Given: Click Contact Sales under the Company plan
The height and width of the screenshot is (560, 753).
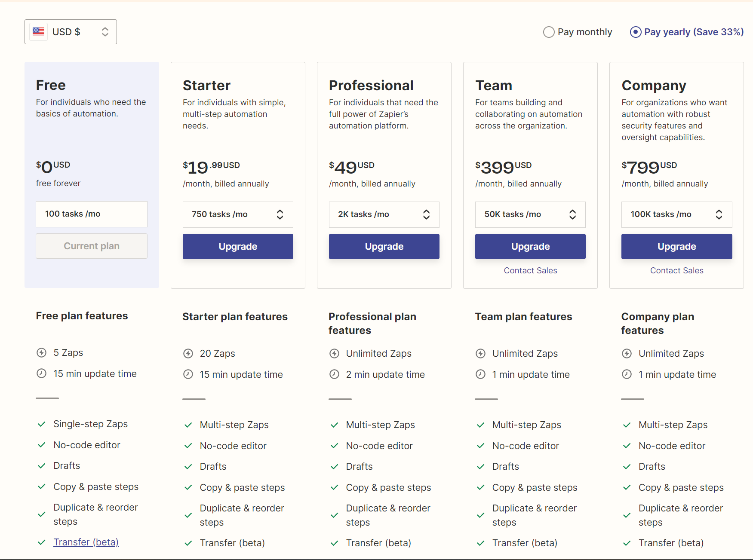Looking at the screenshot, I should coord(676,270).
